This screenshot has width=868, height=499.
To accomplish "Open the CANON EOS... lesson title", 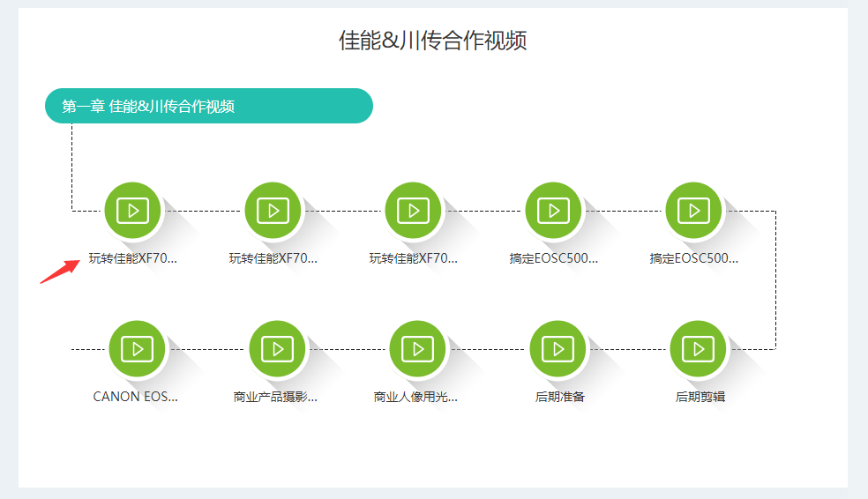I will click(x=136, y=397).
